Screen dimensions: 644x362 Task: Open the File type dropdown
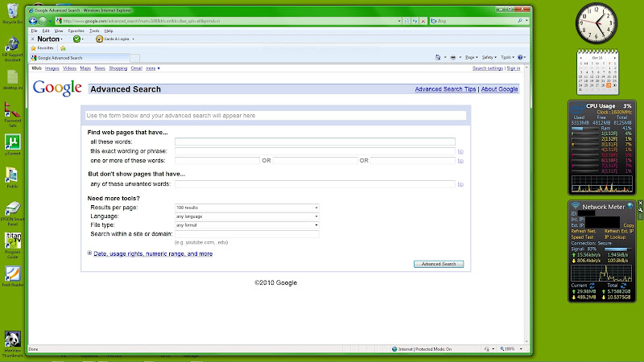click(x=247, y=225)
